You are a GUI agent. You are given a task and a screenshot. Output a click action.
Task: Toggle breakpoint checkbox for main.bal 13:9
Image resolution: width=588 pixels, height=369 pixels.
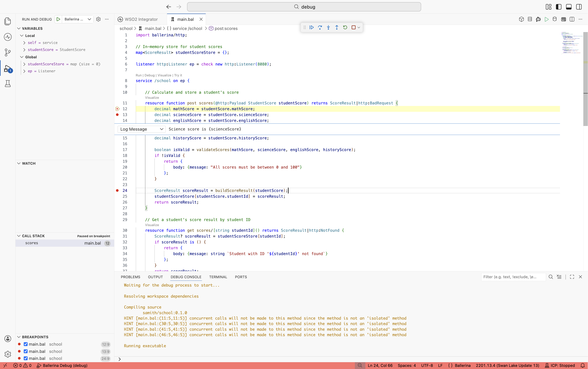point(26,351)
